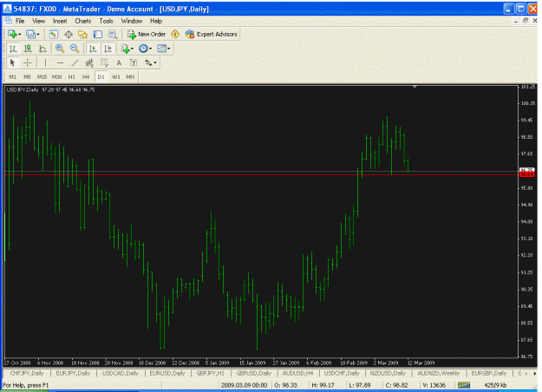Select the cursor arrow tool
This screenshot has height=392, width=542.
point(13,63)
